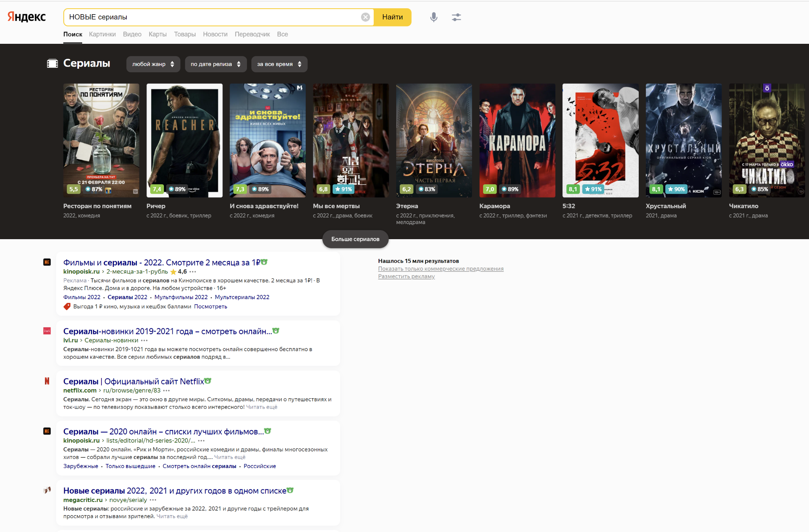Select the Поиск tab

(73, 34)
